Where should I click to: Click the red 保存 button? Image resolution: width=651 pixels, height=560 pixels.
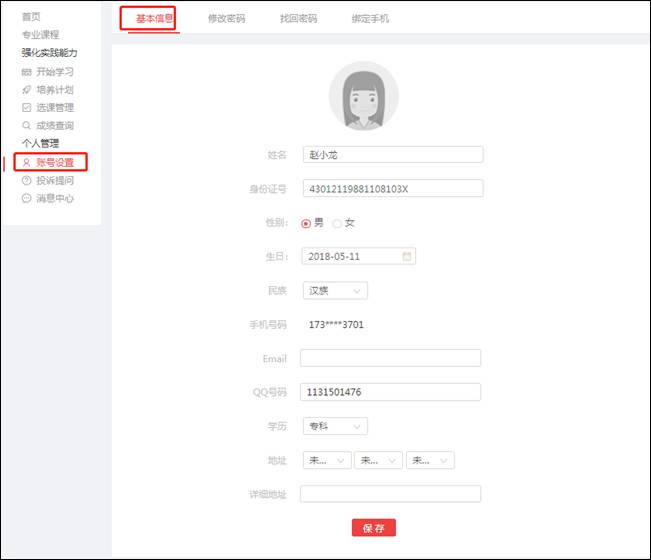click(374, 528)
